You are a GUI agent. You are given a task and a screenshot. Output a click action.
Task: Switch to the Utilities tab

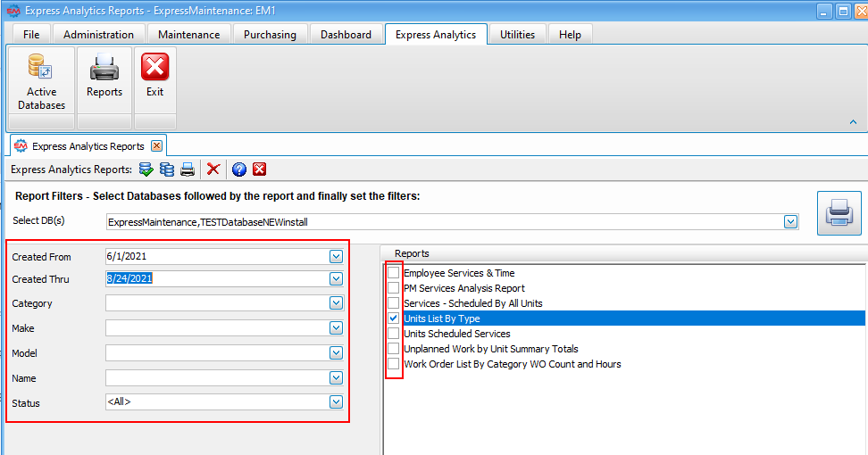tap(518, 34)
